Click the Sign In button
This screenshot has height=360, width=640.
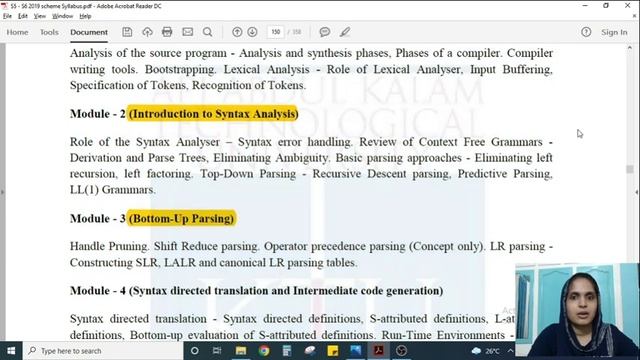point(614,32)
